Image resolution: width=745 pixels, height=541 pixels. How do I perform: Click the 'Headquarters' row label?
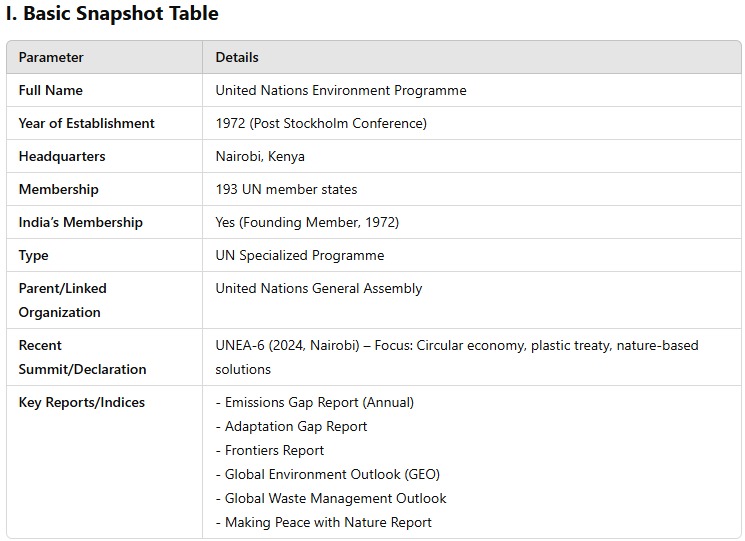click(62, 156)
